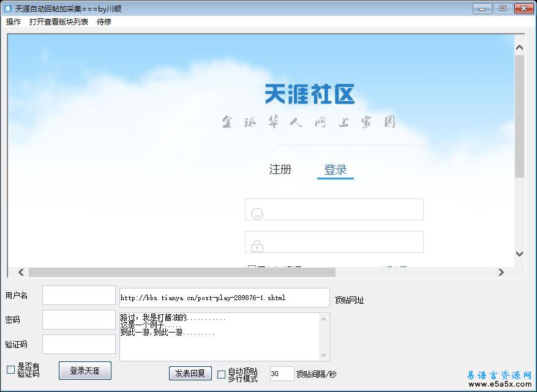
Task: Toggle the 自动顶贴多行模式 checkbox
Action: (x=222, y=374)
